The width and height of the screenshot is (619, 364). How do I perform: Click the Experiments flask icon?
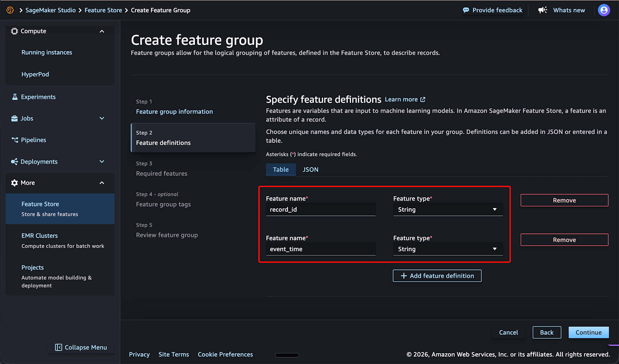pyautogui.click(x=15, y=97)
